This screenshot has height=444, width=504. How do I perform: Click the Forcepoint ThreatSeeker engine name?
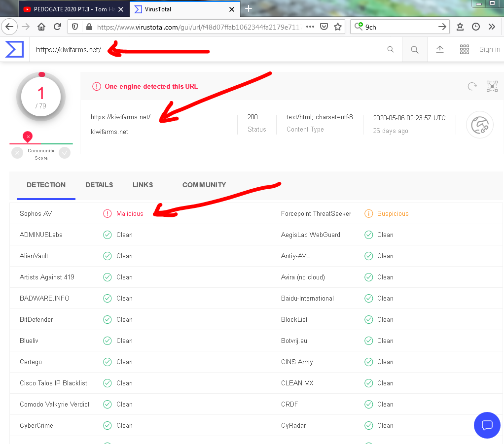tap(316, 214)
